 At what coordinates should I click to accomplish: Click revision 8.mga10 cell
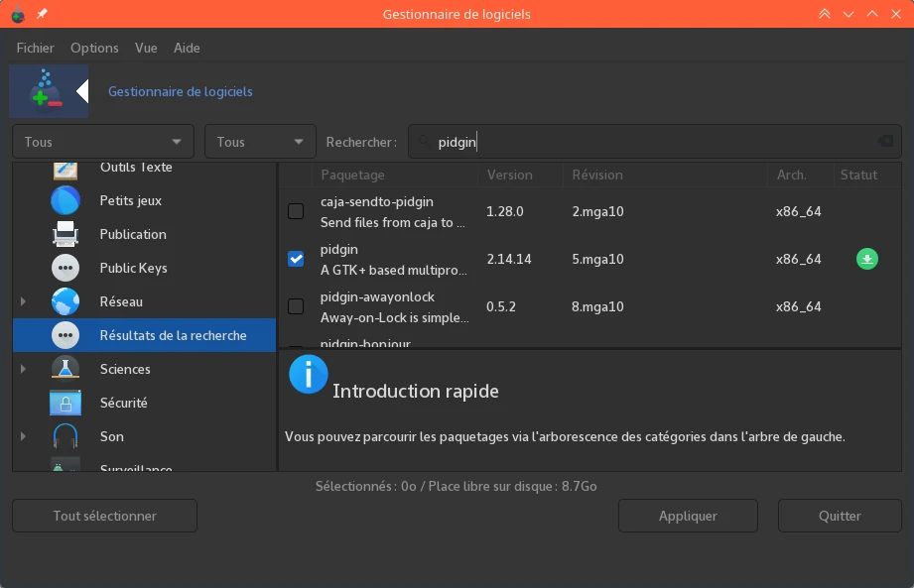[597, 306]
